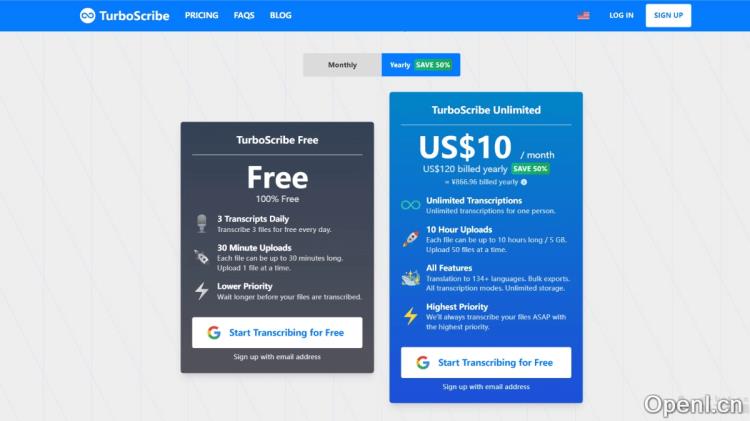Click the TurboScribe infinity logo icon
750x421 pixels.
(x=88, y=15)
